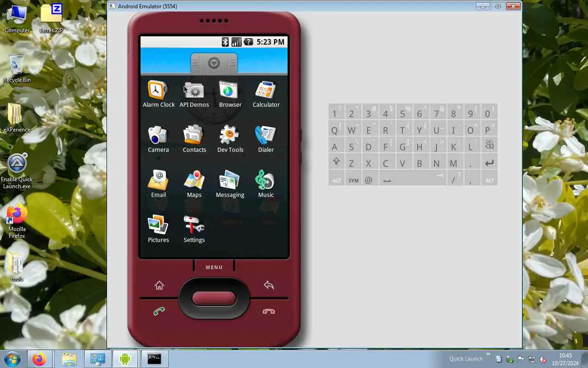Click the slash key on emulator keyboard

(x=454, y=179)
